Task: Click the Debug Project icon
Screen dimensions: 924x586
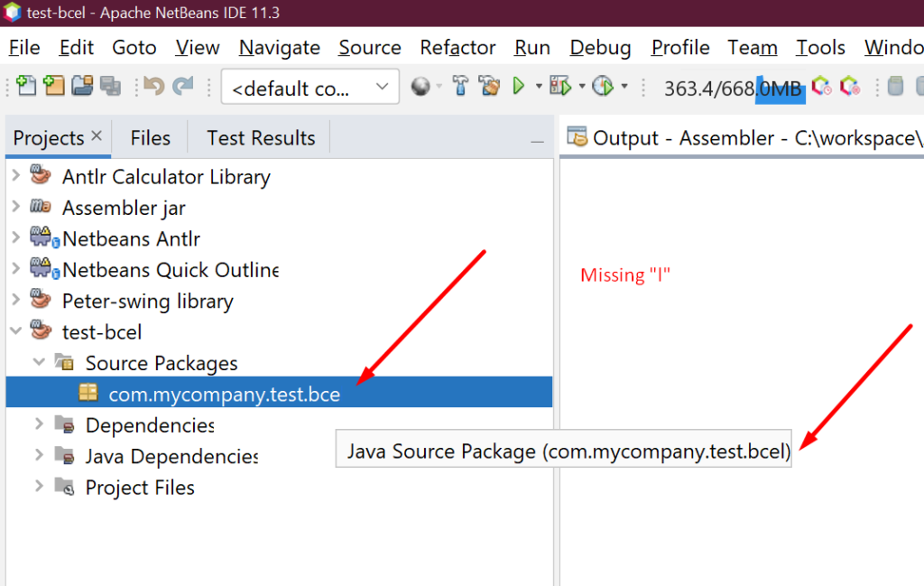Action: coord(560,87)
